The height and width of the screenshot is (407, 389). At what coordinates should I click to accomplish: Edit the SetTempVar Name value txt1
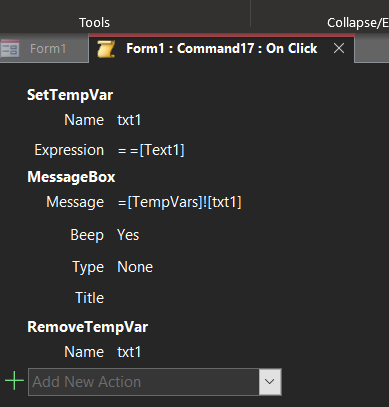tap(129, 120)
